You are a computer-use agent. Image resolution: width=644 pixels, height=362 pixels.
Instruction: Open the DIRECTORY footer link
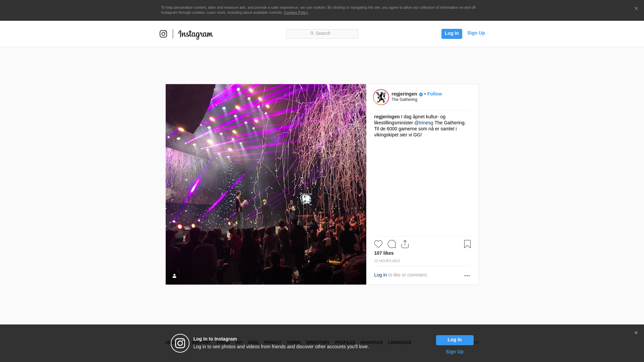[318, 343]
